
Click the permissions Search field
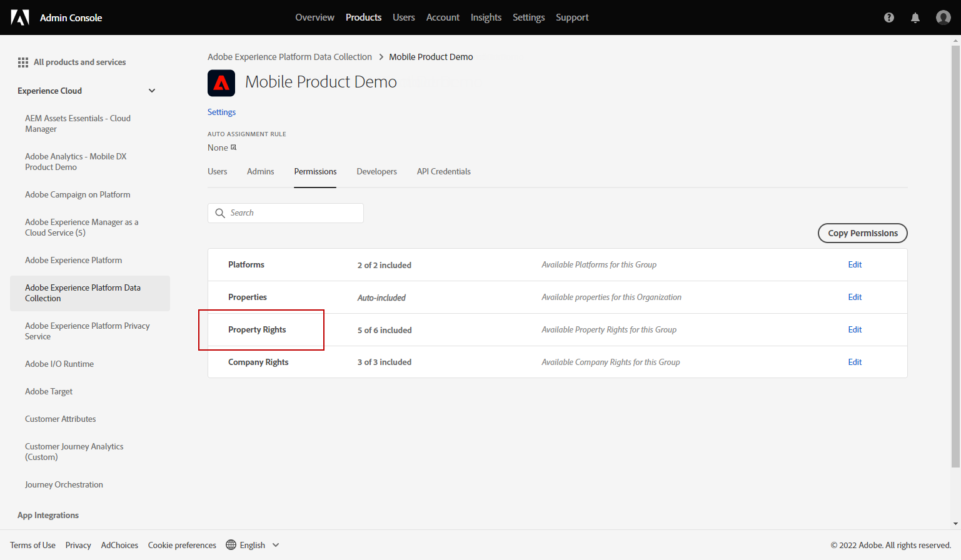pyautogui.click(x=286, y=213)
